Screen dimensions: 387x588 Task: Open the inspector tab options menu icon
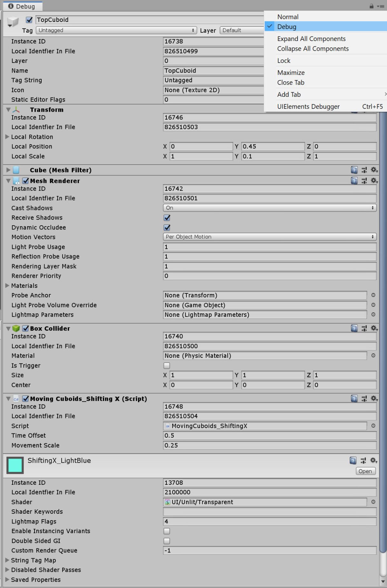click(x=380, y=6)
